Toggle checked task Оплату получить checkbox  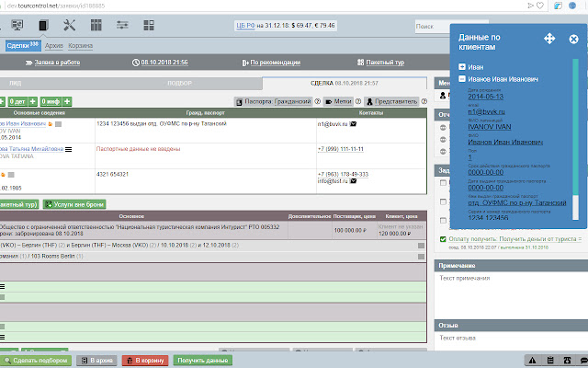click(x=443, y=239)
